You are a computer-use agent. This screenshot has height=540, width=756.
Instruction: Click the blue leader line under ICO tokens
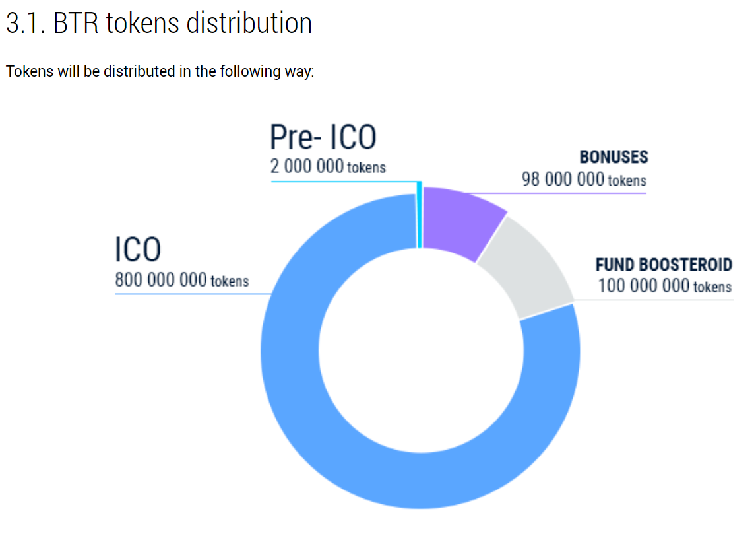coord(193,294)
